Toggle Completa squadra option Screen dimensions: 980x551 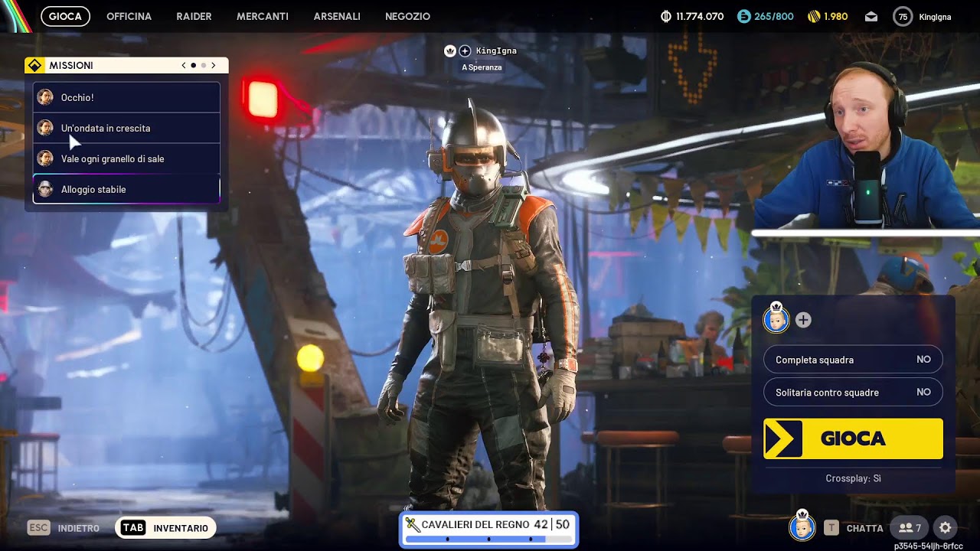point(853,360)
